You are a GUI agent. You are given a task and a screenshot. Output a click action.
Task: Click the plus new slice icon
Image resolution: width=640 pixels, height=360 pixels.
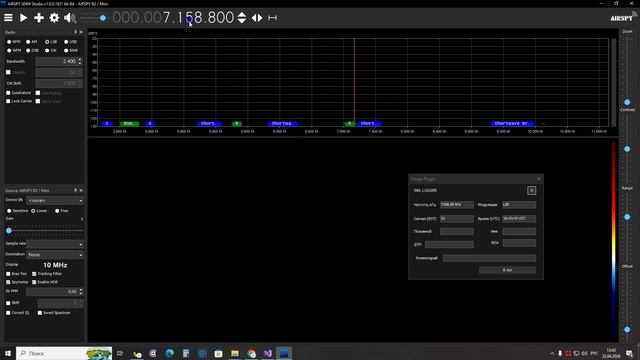pyautogui.click(x=39, y=18)
